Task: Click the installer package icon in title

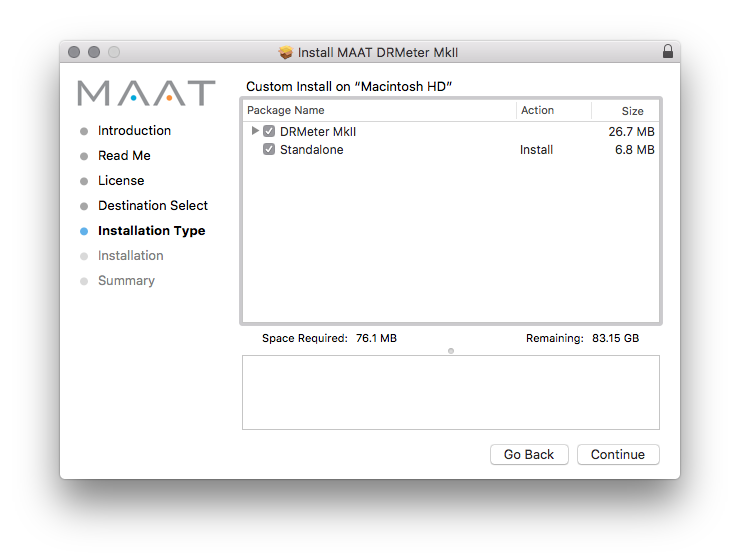Action: [285, 52]
